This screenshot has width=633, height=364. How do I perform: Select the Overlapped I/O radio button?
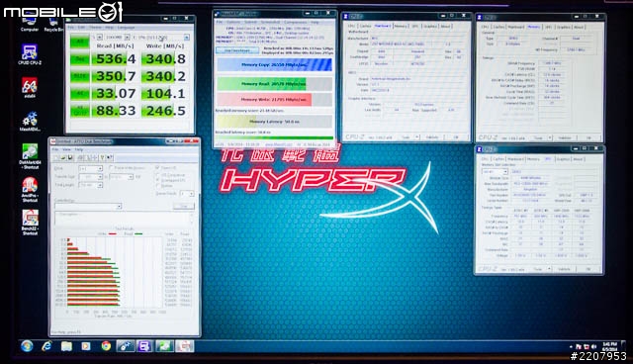(x=170, y=180)
